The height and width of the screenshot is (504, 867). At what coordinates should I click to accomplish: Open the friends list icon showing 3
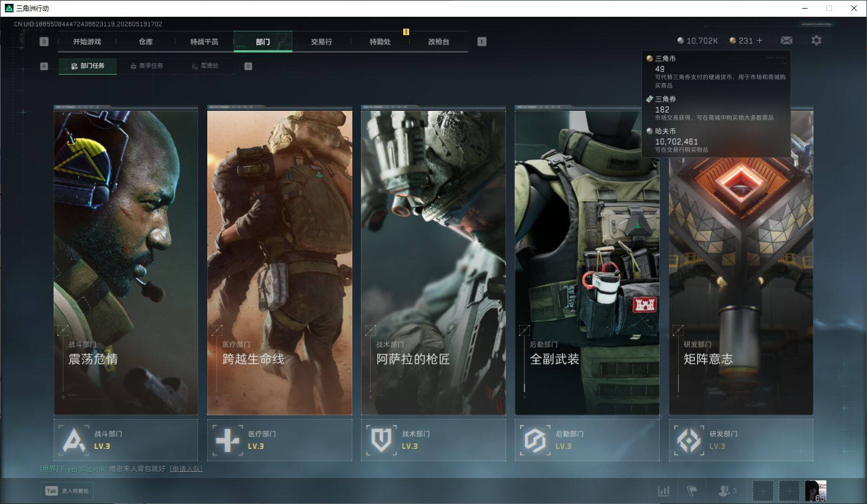(x=727, y=490)
